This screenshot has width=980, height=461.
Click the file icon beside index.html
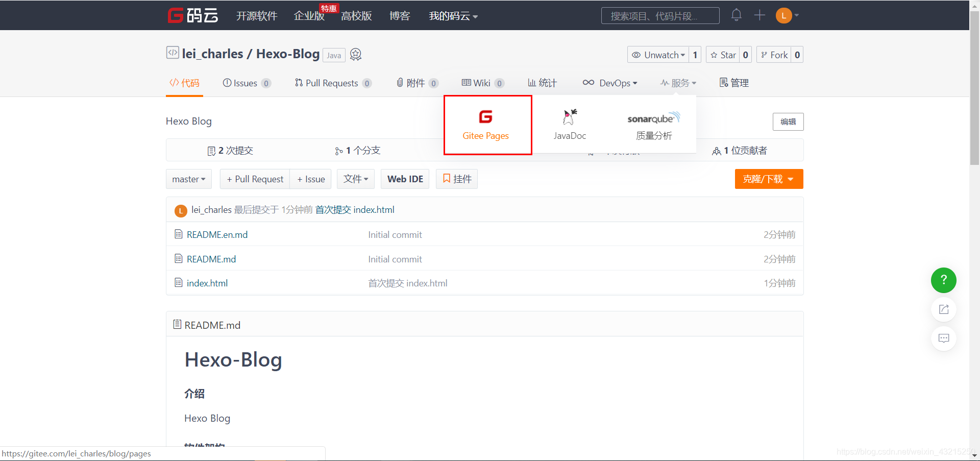pyautogui.click(x=178, y=282)
